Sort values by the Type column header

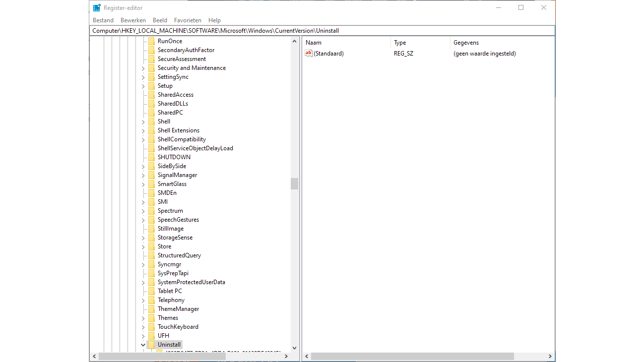click(x=420, y=43)
